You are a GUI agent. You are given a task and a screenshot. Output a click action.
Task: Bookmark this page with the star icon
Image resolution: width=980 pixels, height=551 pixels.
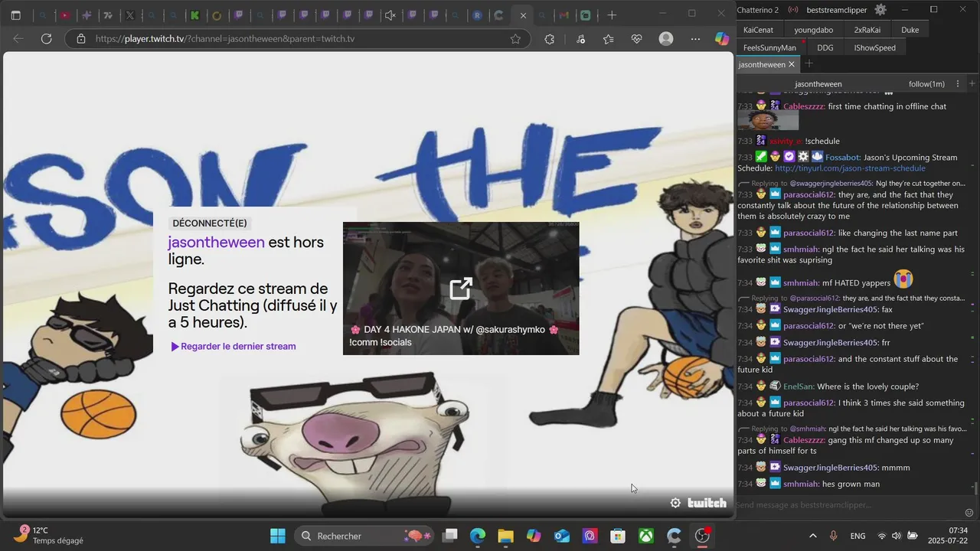coord(515,38)
